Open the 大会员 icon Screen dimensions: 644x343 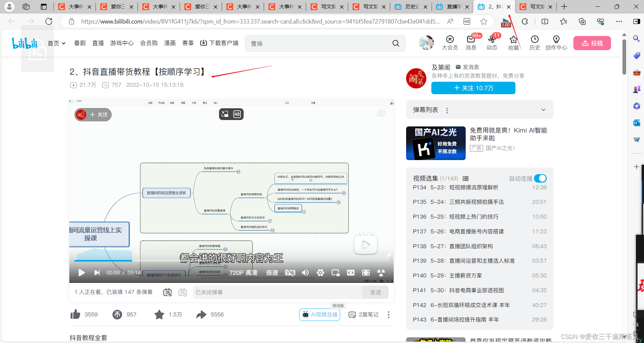(x=450, y=43)
